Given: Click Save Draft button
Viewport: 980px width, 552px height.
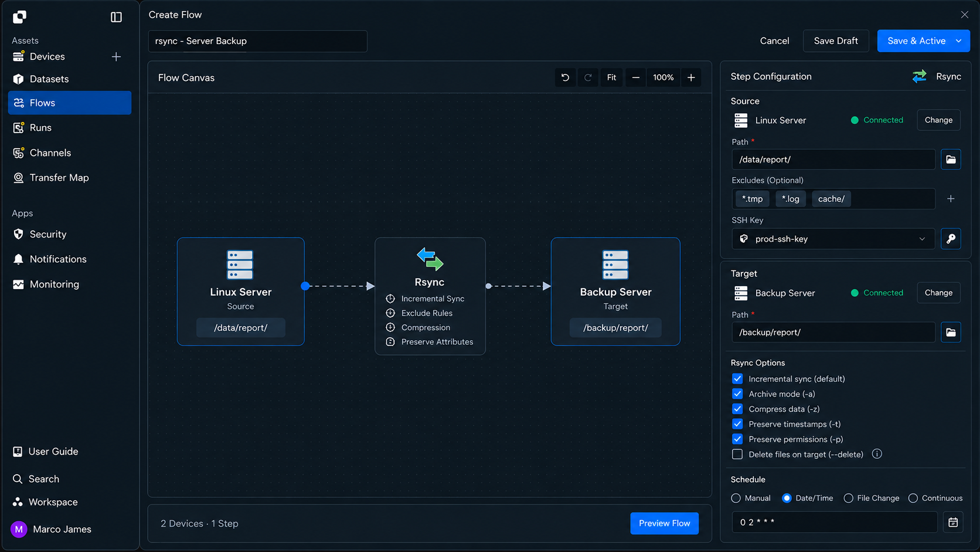Looking at the screenshot, I should coord(836,41).
